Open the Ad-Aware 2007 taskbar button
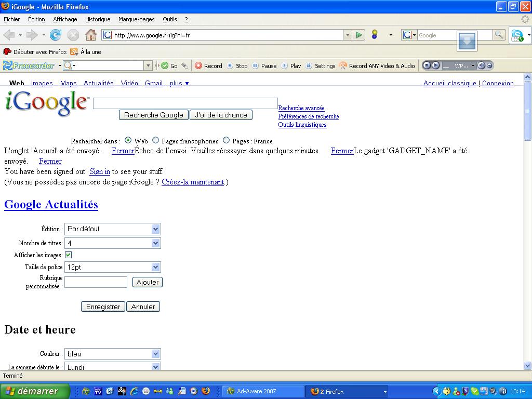The width and height of the screenshot is (532, 399). [263, 391]
